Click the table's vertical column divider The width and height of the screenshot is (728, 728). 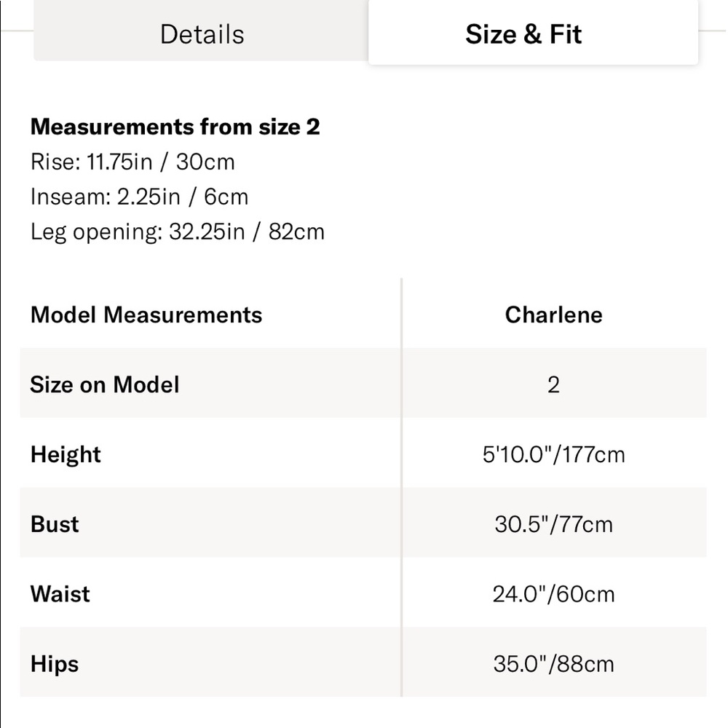(x=401, y=488)
